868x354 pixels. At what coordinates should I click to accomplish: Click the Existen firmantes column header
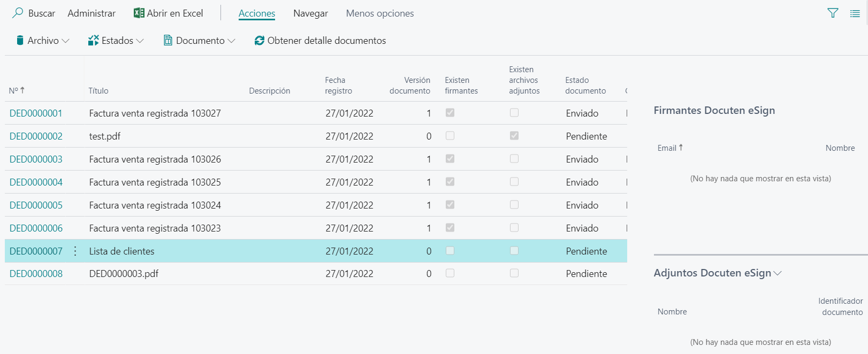click(461, 86)
